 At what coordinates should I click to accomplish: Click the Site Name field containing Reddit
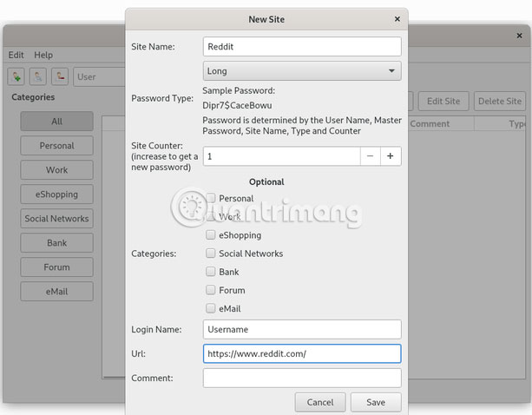(302, 46)
